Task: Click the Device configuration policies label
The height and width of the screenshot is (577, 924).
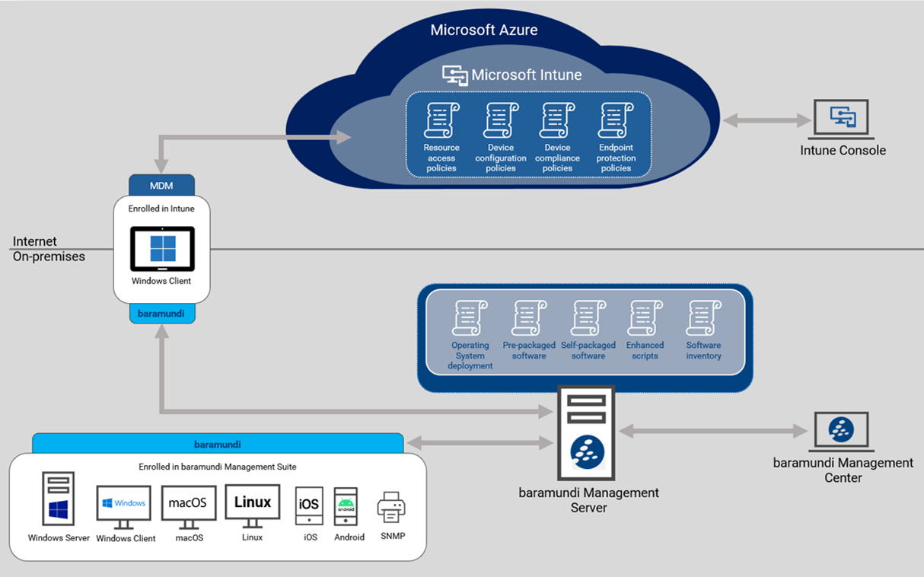Action: click(500, 158)
